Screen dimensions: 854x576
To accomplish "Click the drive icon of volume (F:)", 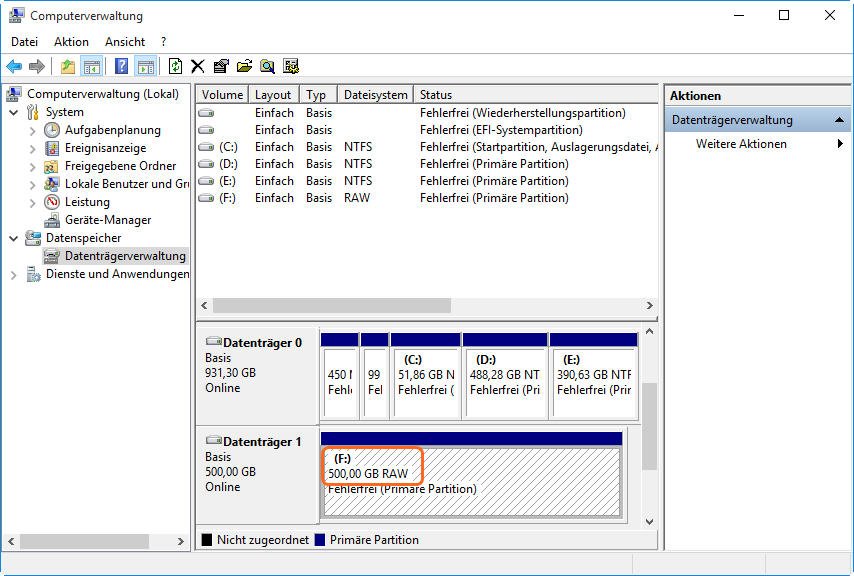I will (x=206, y=198).
